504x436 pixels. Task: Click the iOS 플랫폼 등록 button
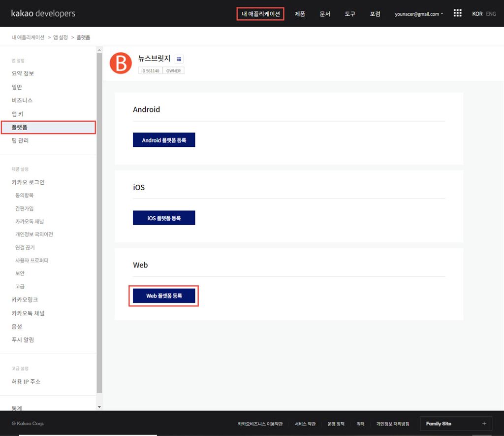pos(164,218)
